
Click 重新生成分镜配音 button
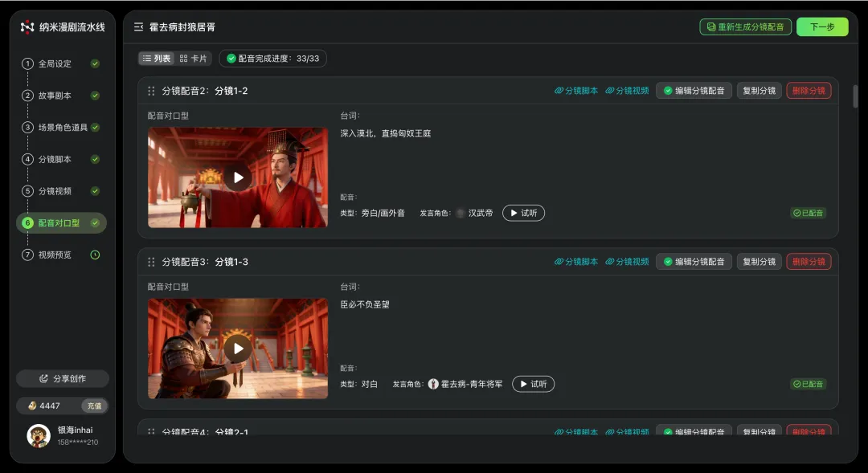click(745, 27)
